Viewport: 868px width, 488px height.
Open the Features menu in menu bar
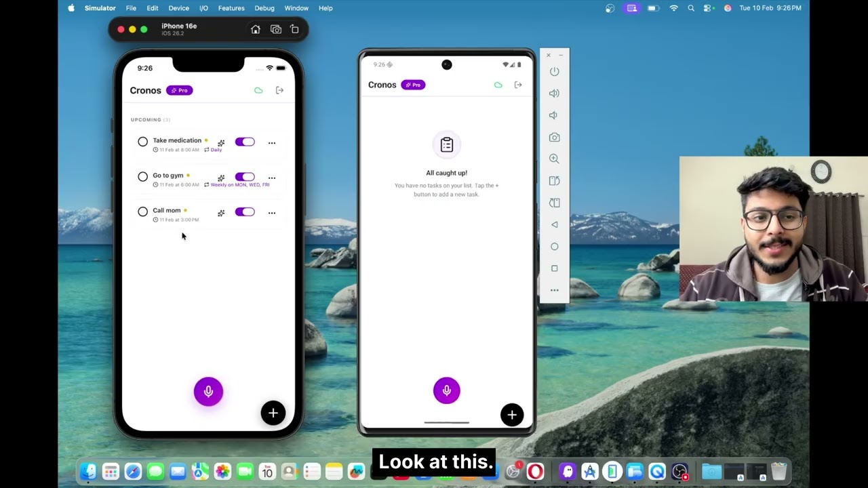click(231, 8)
